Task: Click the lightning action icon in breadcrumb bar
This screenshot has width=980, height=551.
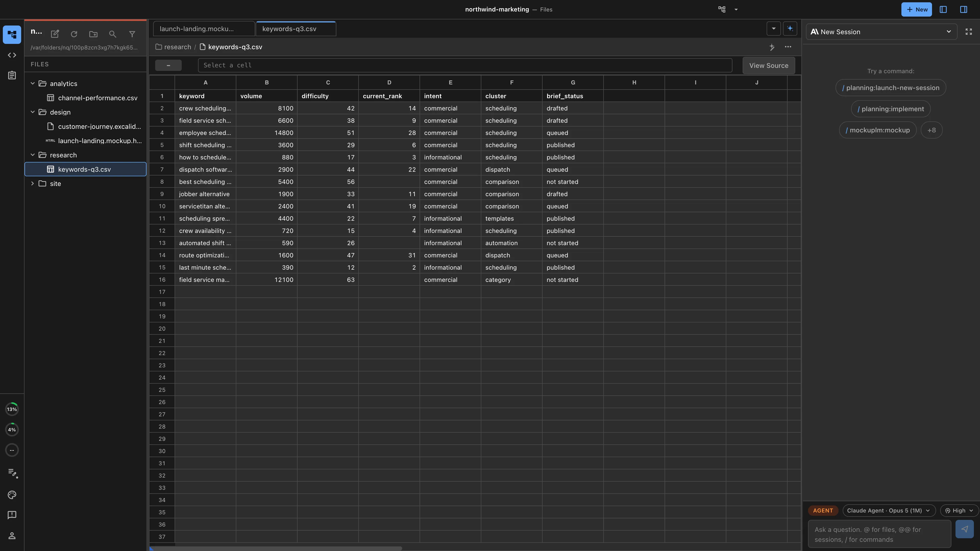Action: tap(772, 47)
